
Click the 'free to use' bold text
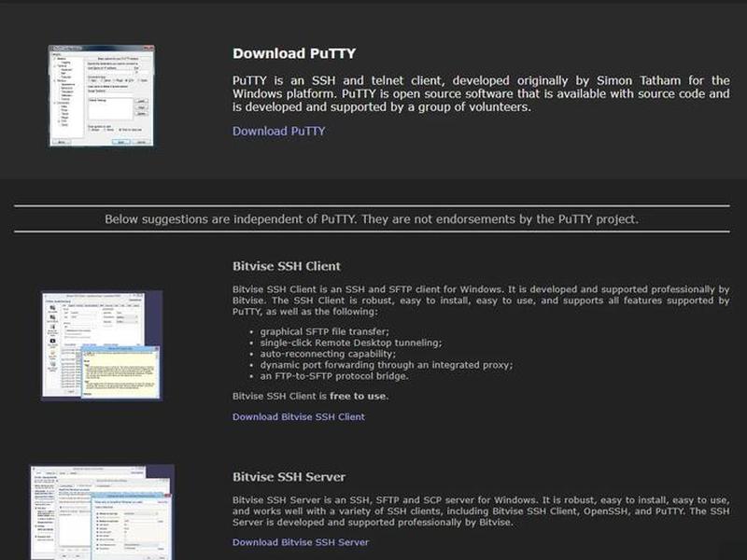(359, 396)
